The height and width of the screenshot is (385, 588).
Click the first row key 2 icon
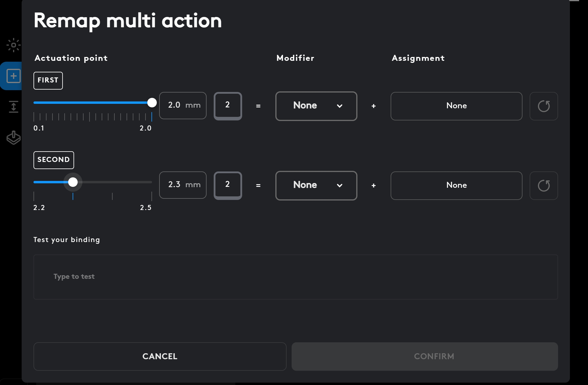pos(228,106)
